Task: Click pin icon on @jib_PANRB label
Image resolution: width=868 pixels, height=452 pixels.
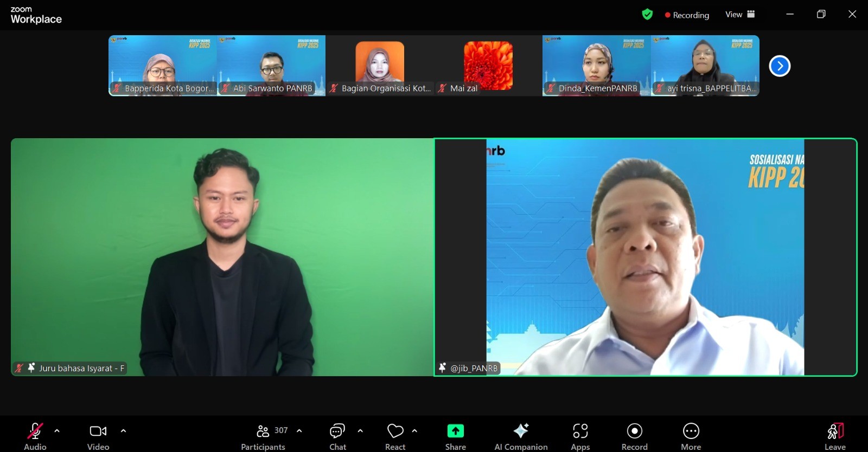Action: pyautogui.click(x=443, y=367)
